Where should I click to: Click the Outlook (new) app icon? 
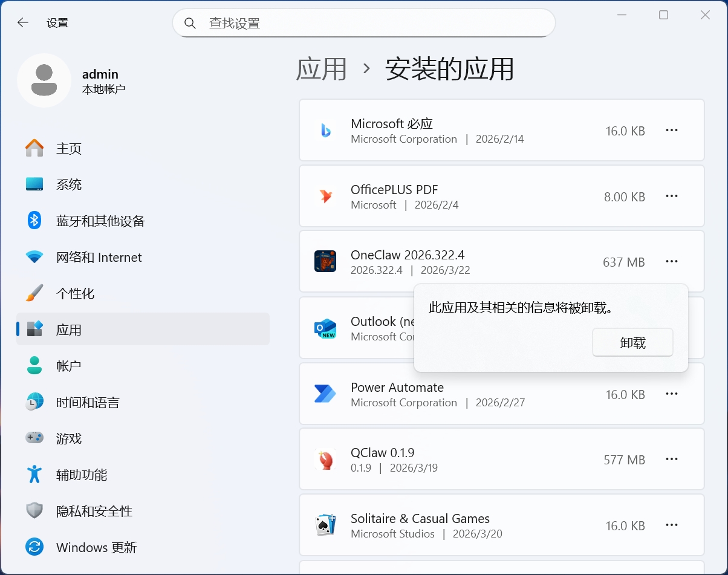tap(325, 327)
